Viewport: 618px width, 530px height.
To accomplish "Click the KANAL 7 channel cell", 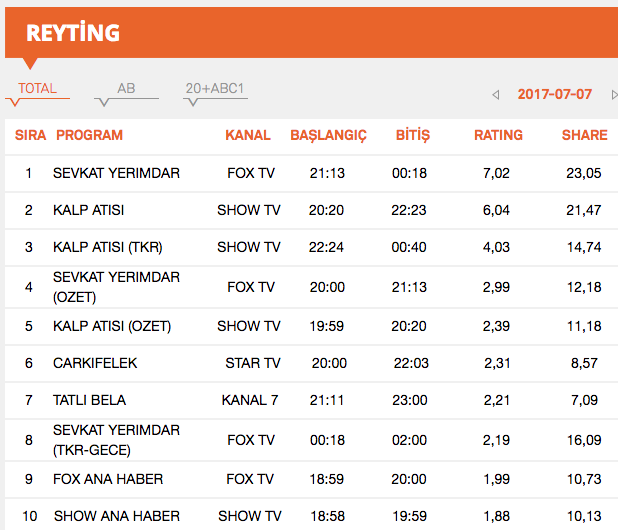I will coord(250,400).
